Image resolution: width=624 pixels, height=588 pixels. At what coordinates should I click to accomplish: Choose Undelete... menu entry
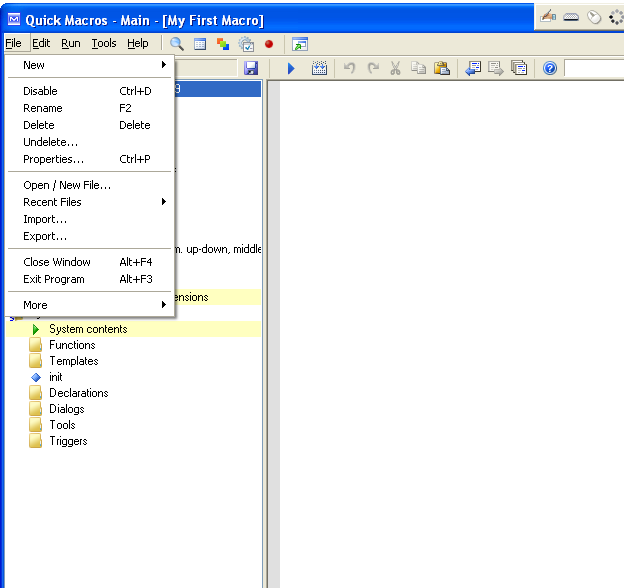point(91,142)
